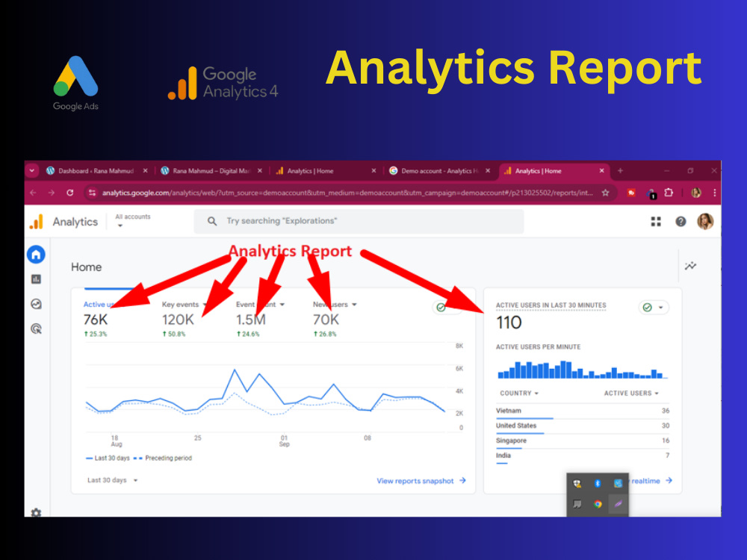
Task: Click the Bluetooth tray icon
Action: click(x=598, y=484)
